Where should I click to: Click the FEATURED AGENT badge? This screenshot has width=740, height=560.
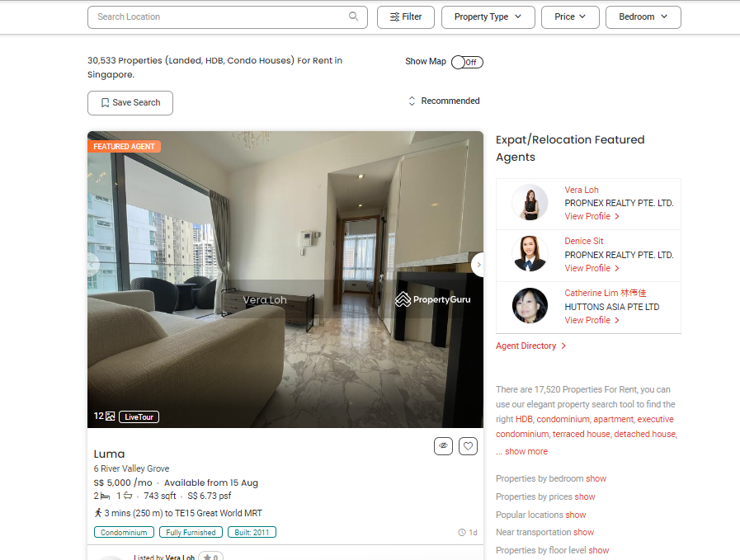pyautogui.click(x=124, y=147)
